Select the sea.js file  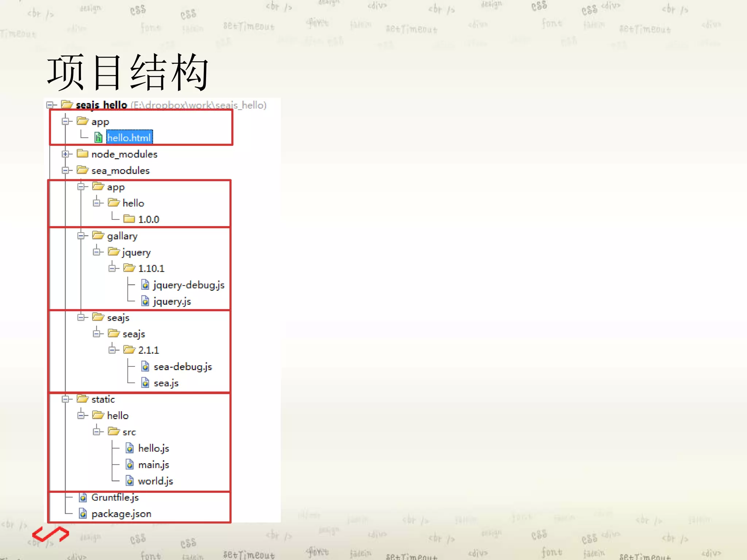[166, 383]
